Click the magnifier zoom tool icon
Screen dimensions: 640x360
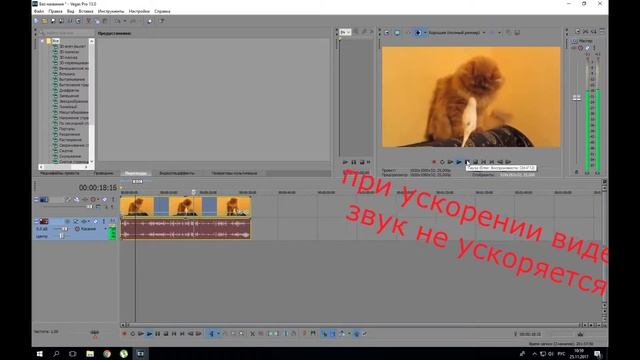point(242,333)
